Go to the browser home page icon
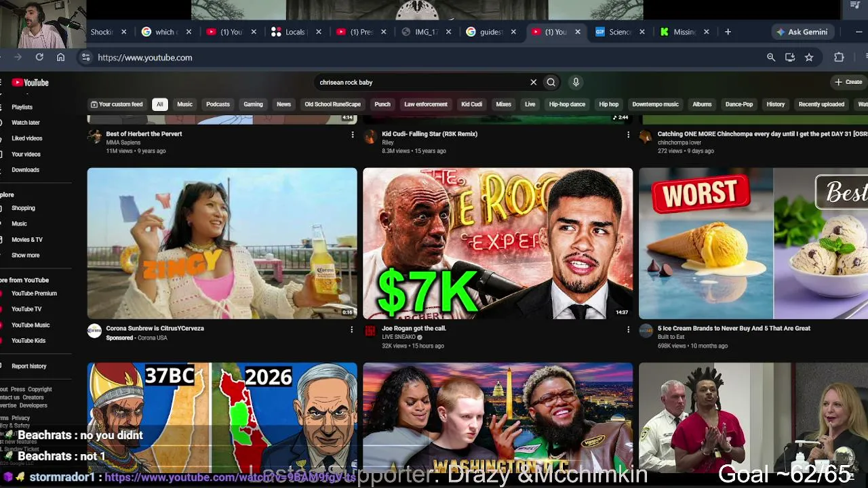 [x=60, y=58]
